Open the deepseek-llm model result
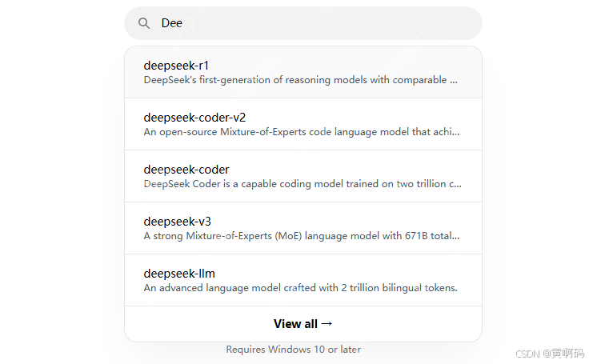The width and height of the screenshot is (593, 364). point(303,280)
